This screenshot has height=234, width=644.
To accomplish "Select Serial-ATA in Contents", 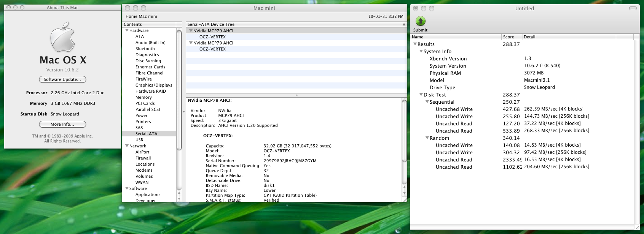I will tap(149, 134).
